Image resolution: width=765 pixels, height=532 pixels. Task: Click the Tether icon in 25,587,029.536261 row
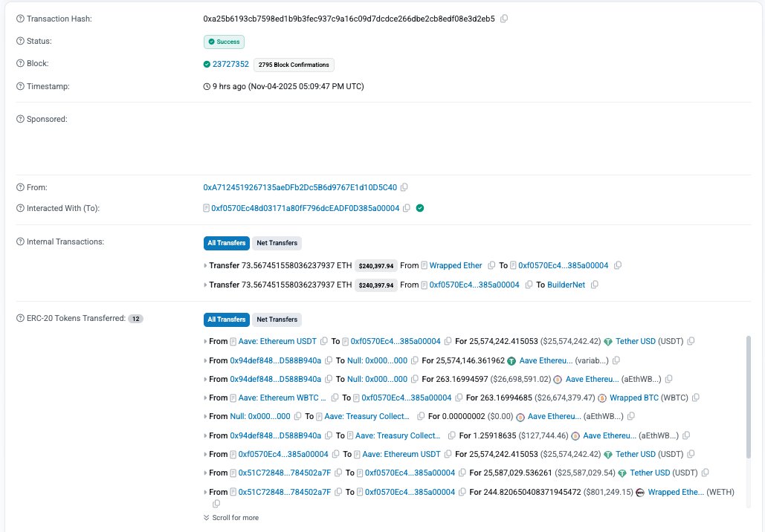622,473
